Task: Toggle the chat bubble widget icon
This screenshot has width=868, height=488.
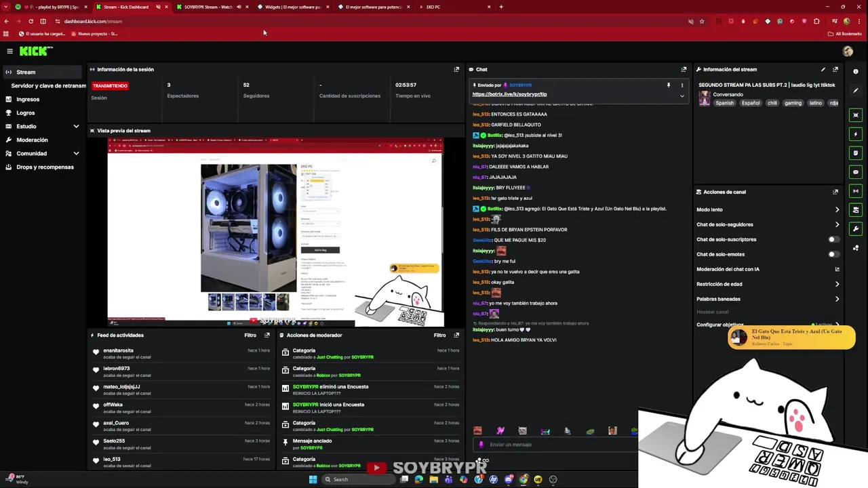Action: [x=856, y=172]
